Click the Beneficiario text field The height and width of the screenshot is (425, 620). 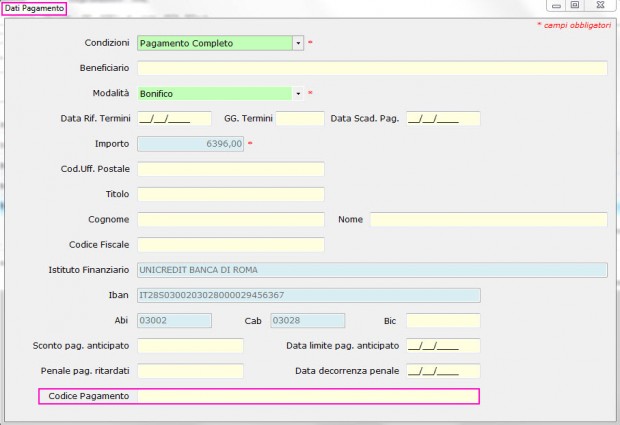372,68
